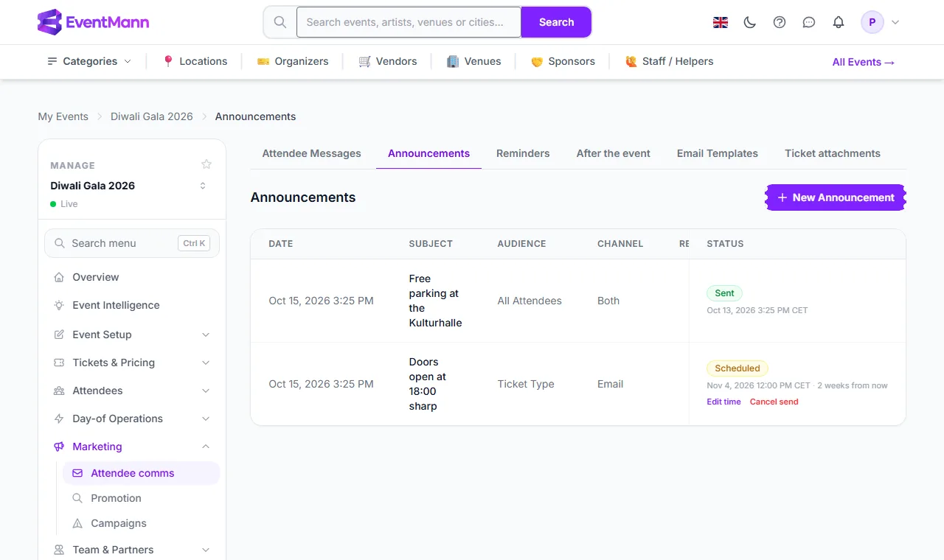Open Campaigns under Marketing
Screen dimensions: 944x560
(141, 523)
